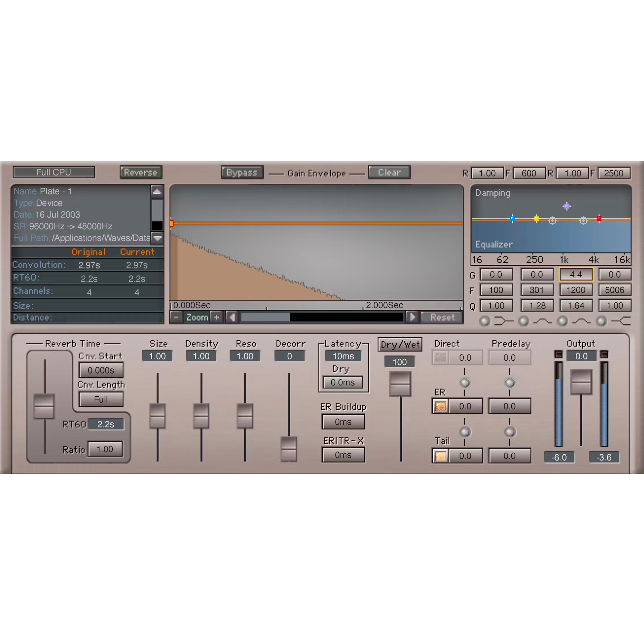
Task: Click the scroll-down arrow in the IR info panel
Action: 157,239
